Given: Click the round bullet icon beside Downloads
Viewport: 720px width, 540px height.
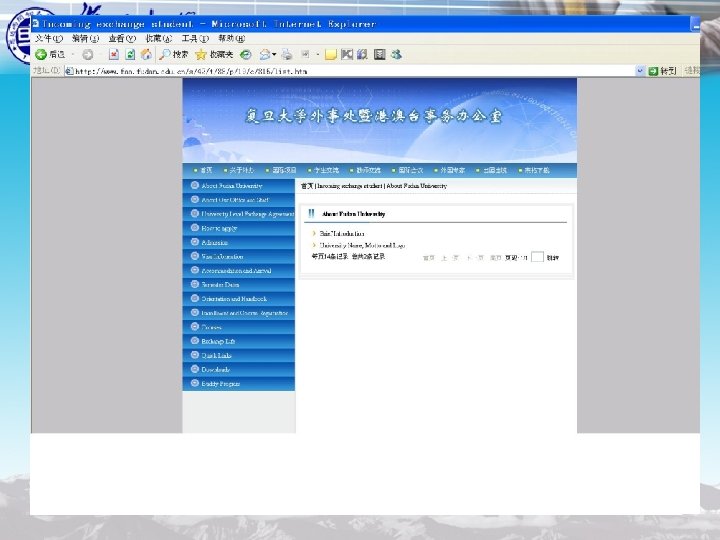Looking at the screenshot, I should click(x=195, y=369).
